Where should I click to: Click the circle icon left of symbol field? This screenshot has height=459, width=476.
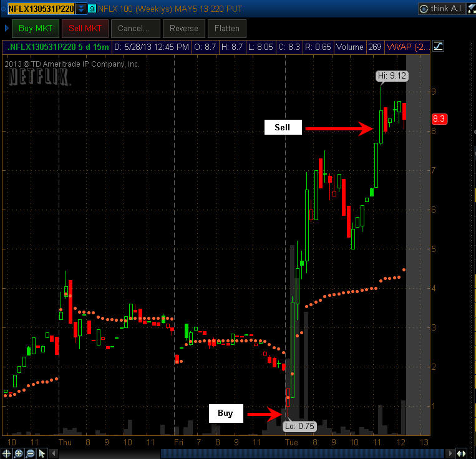coord(3,9)
